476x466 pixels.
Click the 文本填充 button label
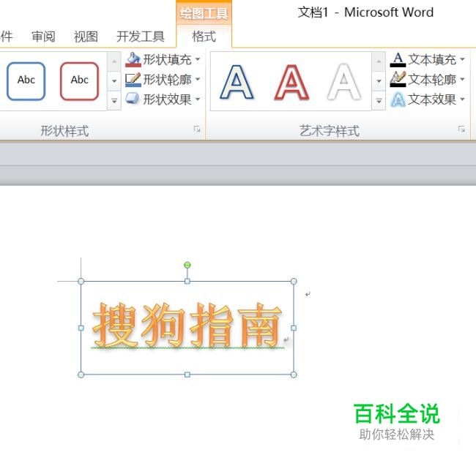pos(432,59)
